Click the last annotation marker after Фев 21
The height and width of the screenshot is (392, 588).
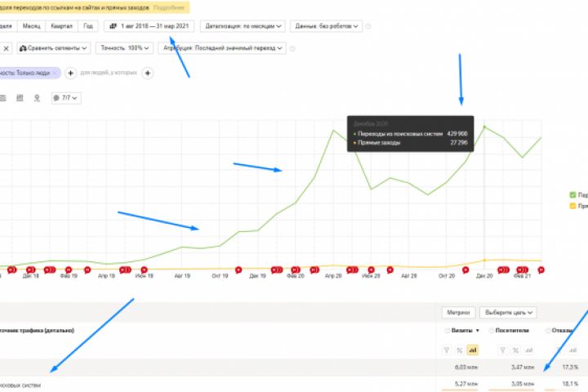(541, 269)
